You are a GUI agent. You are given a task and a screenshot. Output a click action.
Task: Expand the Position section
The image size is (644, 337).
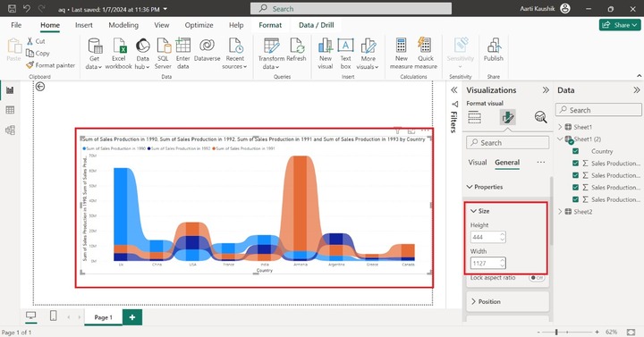(x=508, y=301)
